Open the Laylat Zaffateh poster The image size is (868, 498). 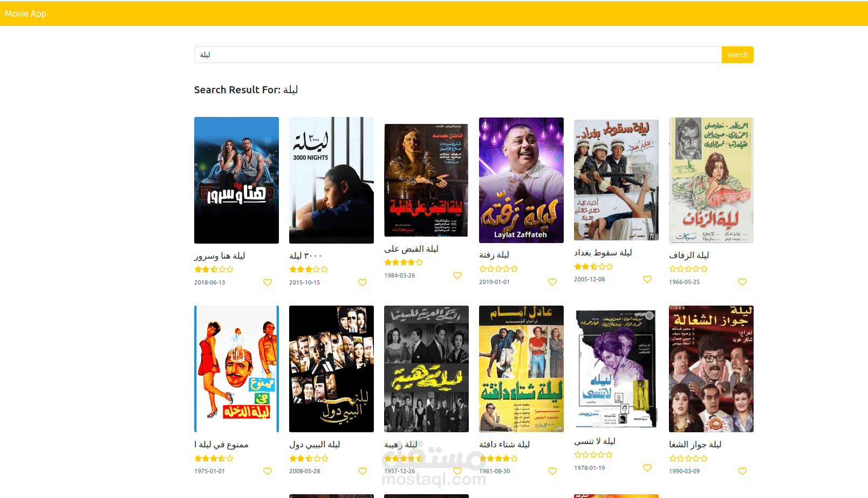521,180
